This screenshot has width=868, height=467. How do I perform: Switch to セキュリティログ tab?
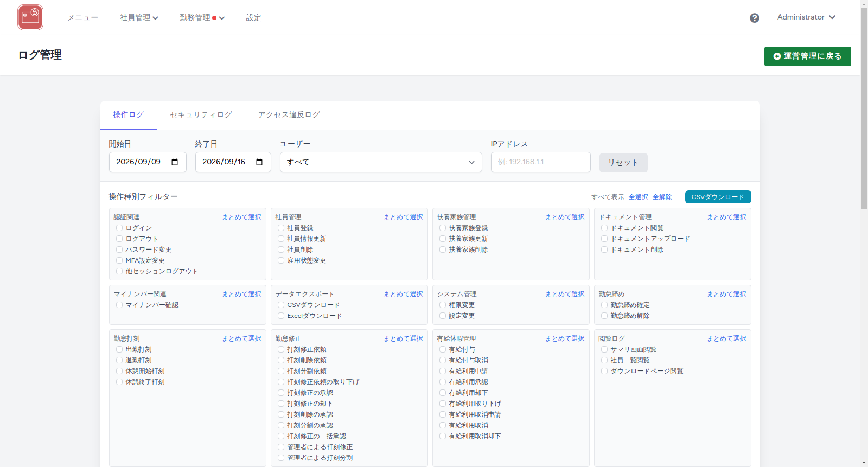pos(201,115)
